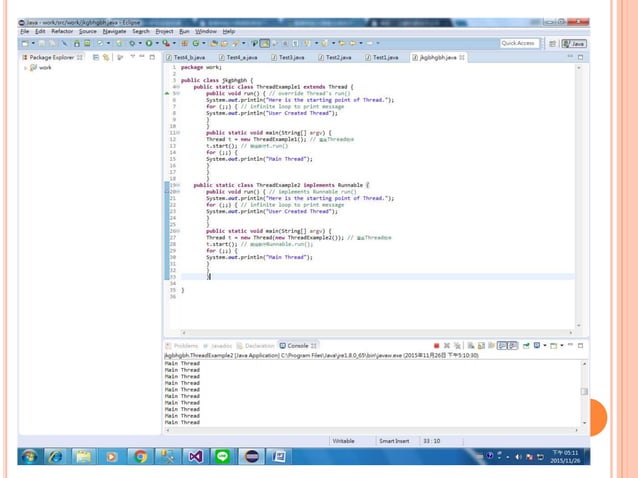
Task: Expand the work project tree node
Action: click(25, 68)
